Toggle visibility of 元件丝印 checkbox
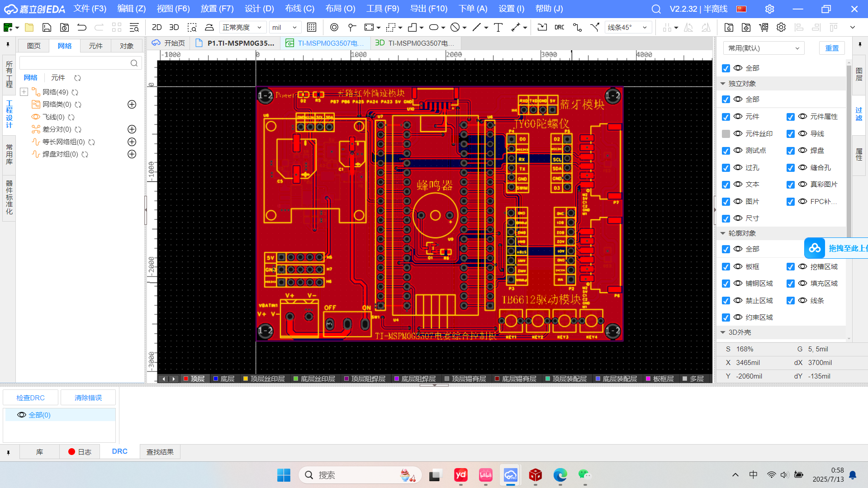Image resolution: width=868 pixels, height=488 pixels. (726, 133)
